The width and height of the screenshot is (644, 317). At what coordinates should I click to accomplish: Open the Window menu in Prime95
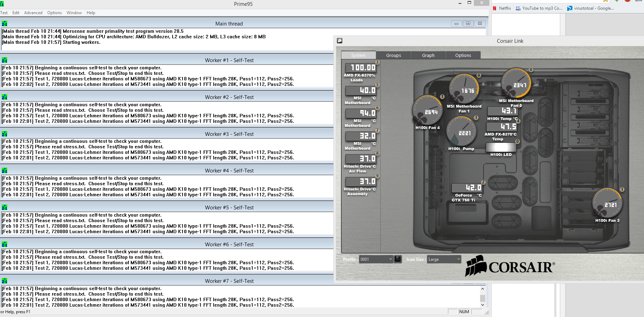74,13
